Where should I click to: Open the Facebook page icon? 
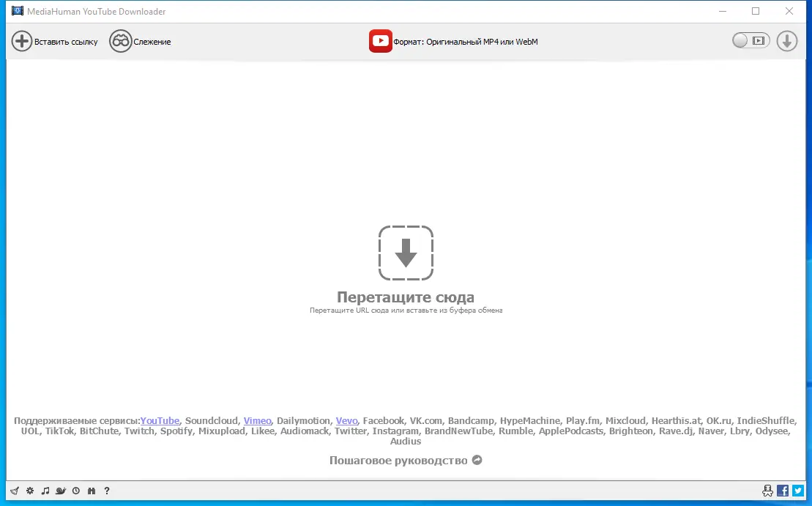(783, 491)
